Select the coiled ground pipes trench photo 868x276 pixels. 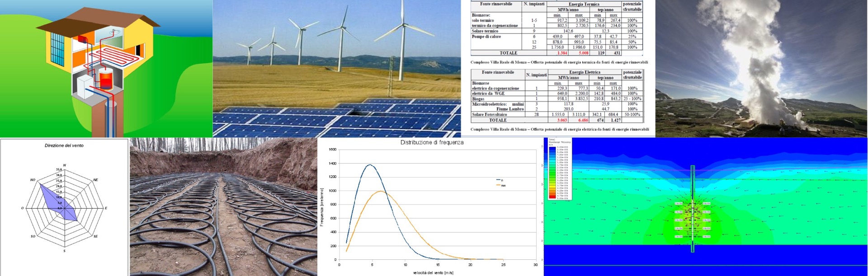tap(223, 207)
